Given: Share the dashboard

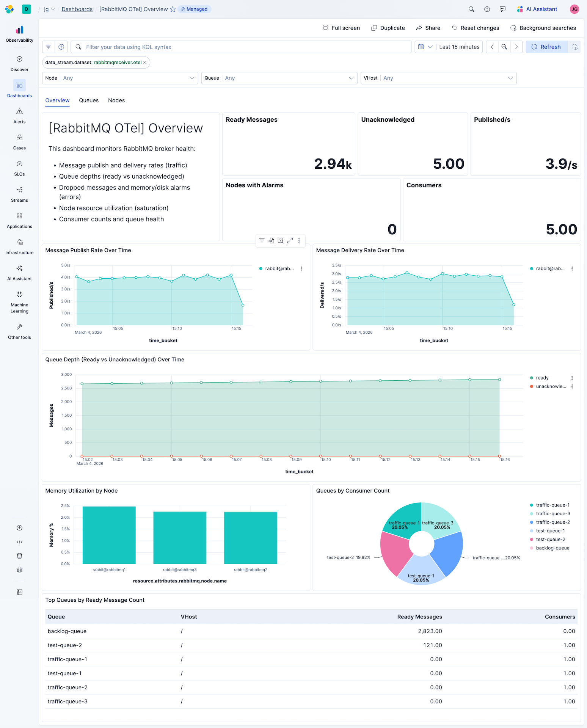Looking at the screenshot, I should (428, 28).
